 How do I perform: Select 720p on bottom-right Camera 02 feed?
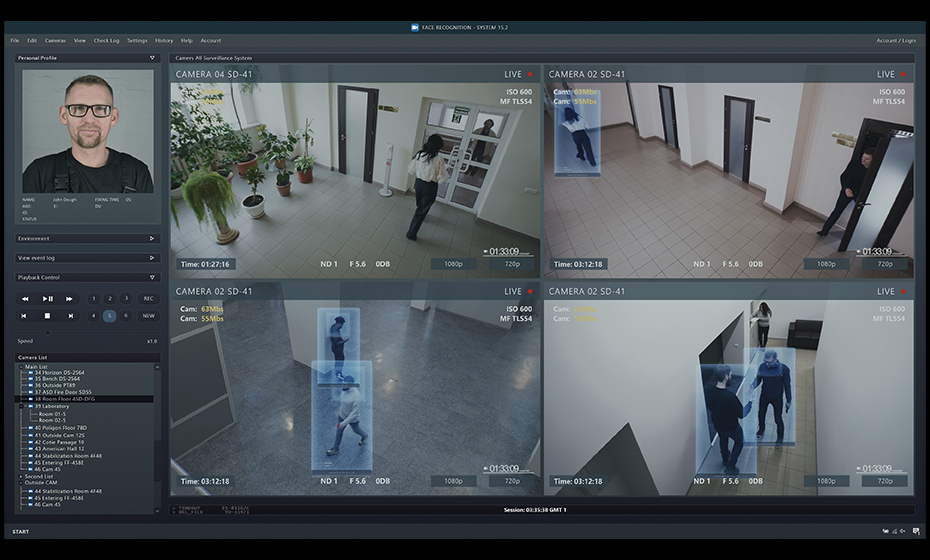[885, 481]
